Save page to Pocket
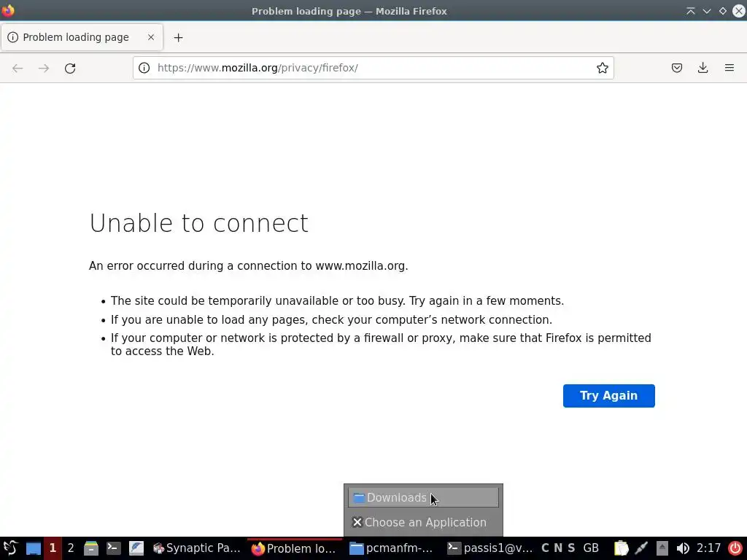 (x=676, y=68)
